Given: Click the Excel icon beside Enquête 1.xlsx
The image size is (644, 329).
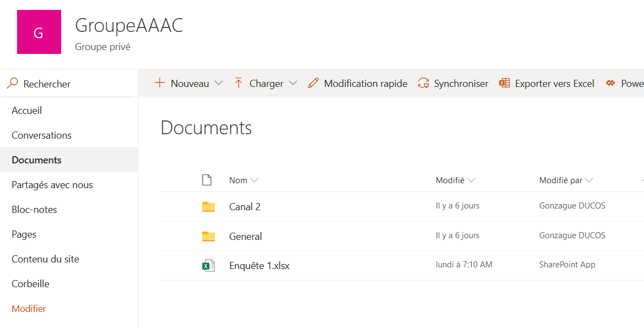Looking at the screenshot, I should point(208,266).
